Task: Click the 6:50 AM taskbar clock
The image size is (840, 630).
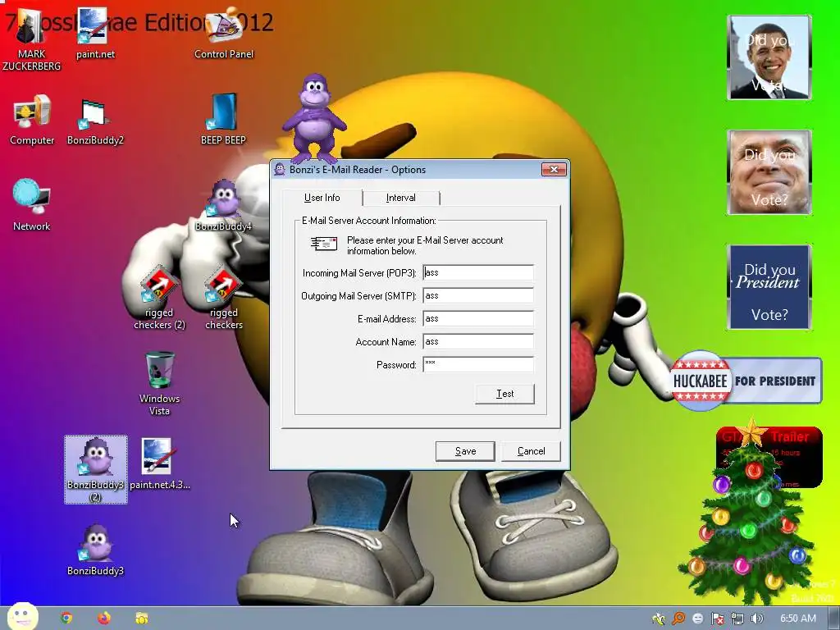Action: click(x=797, y=619)
